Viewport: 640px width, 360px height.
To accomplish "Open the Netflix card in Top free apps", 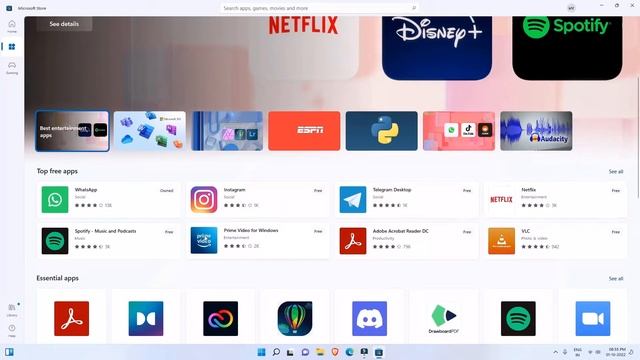I will [x=555, y=200].
